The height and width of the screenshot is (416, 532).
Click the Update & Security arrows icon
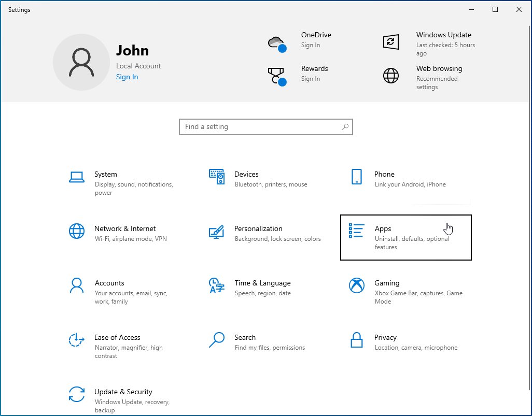(x=77, y=394)
